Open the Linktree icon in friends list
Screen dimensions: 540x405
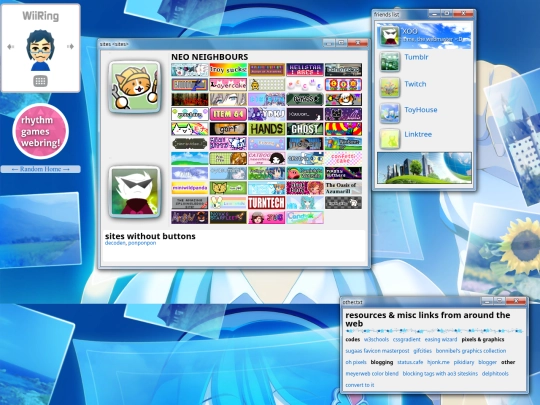[390, 139]
